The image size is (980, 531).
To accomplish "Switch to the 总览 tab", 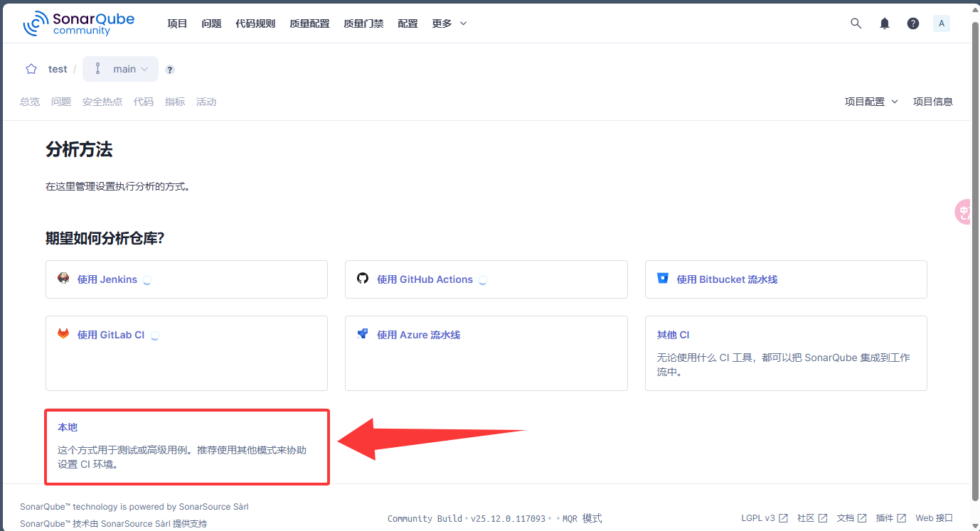I will coord(30,102).
